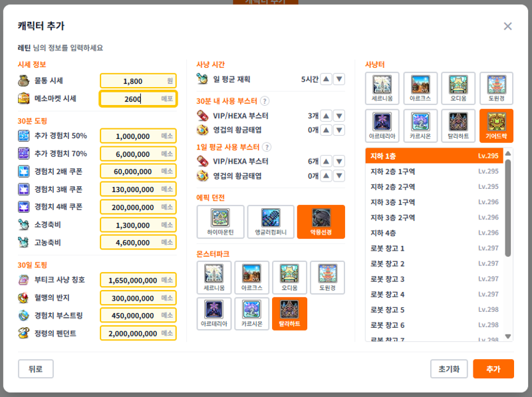
Task: Toggle the 탈라하트 monster park selection
Action: (x=289, y=314)
